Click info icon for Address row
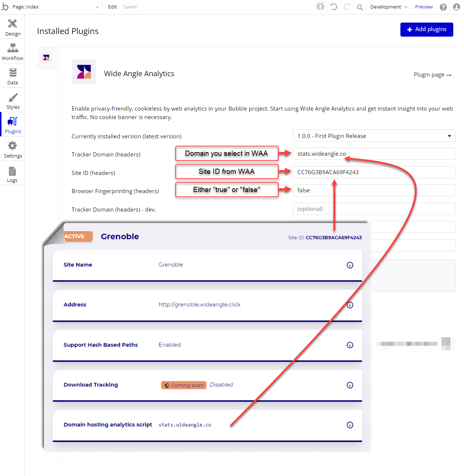This screenshot has height=476, width=464. tap(350, 305)
